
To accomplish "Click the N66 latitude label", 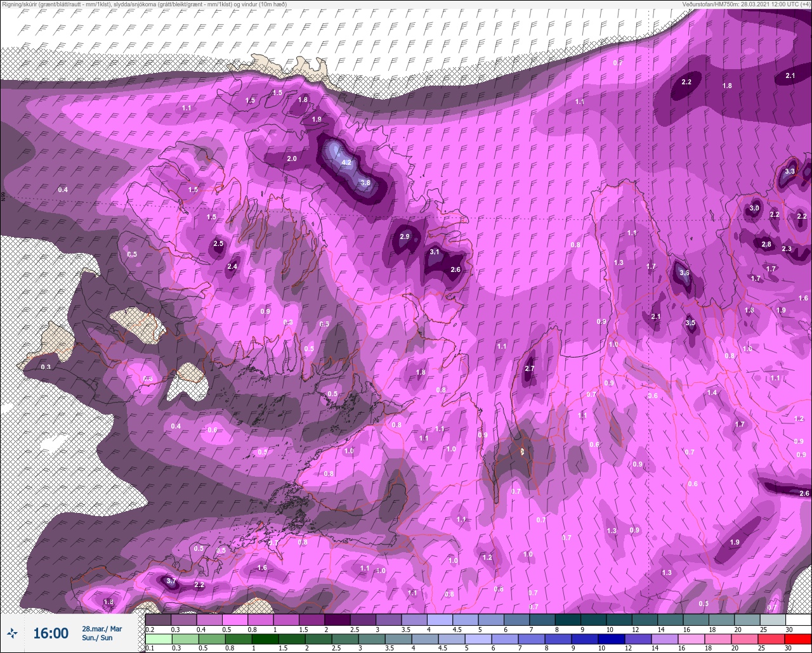I will click(x=3, y=197).
